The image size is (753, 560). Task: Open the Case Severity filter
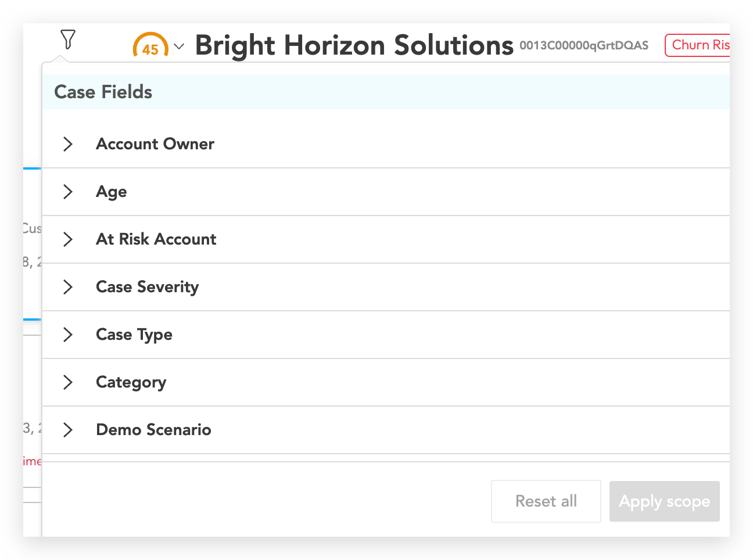(x=148, y=287)
